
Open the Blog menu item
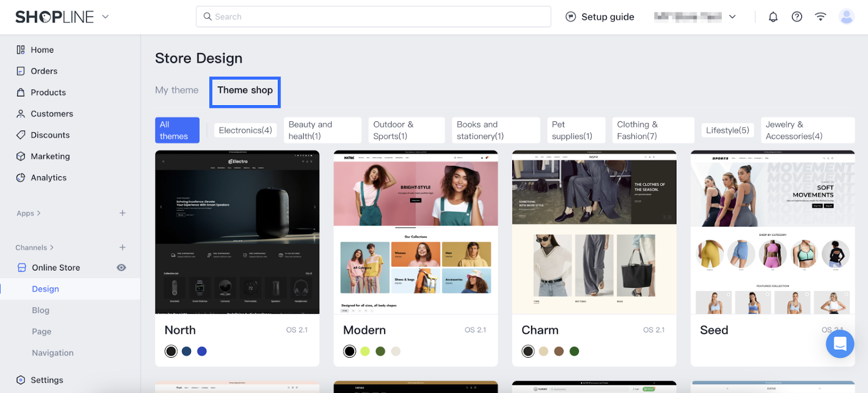coord(41,310)
